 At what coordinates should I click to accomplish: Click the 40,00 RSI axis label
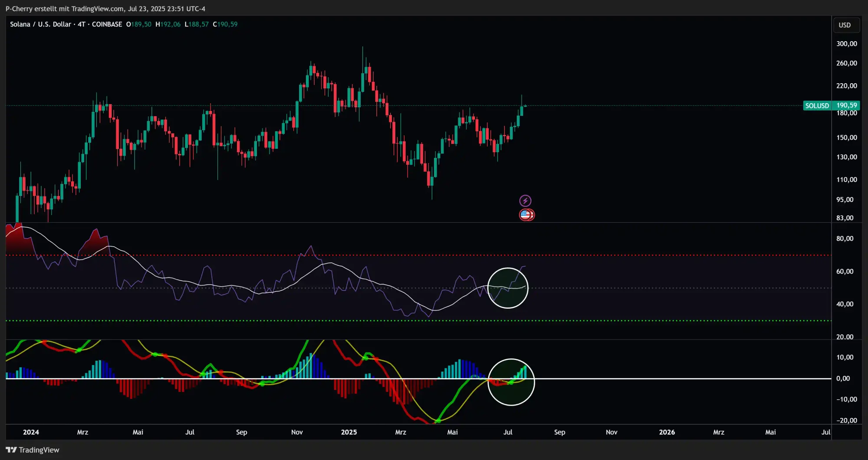[845, 304]
